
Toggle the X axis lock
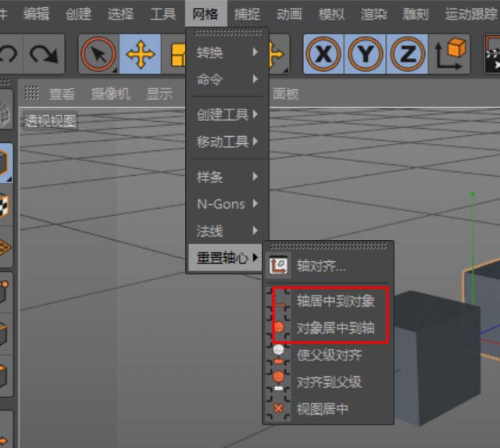pos(323,54)
